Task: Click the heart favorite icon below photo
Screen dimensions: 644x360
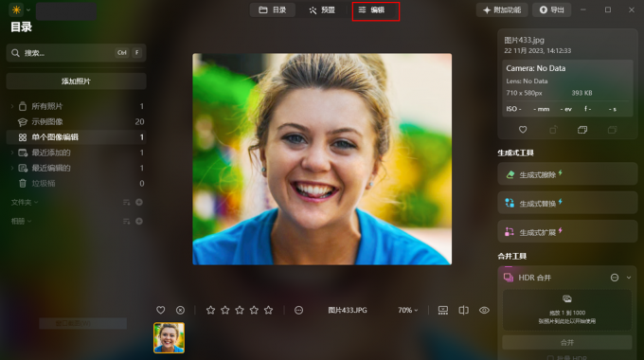Action: pos(161,310)
